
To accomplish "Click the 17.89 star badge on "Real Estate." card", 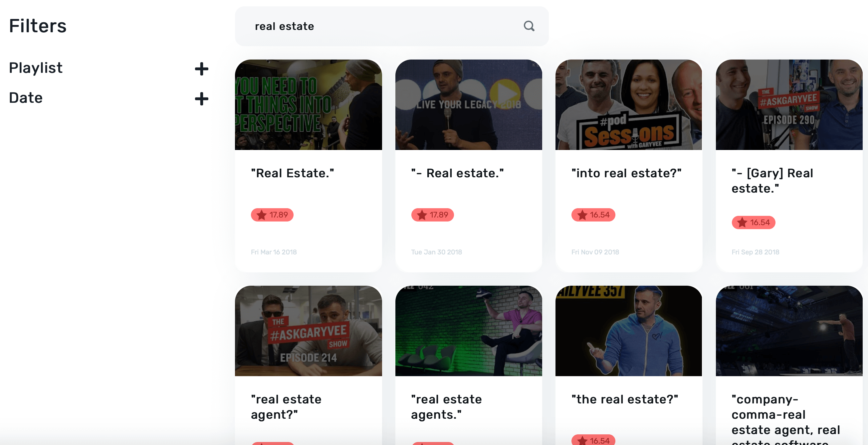I will (272, 215).
